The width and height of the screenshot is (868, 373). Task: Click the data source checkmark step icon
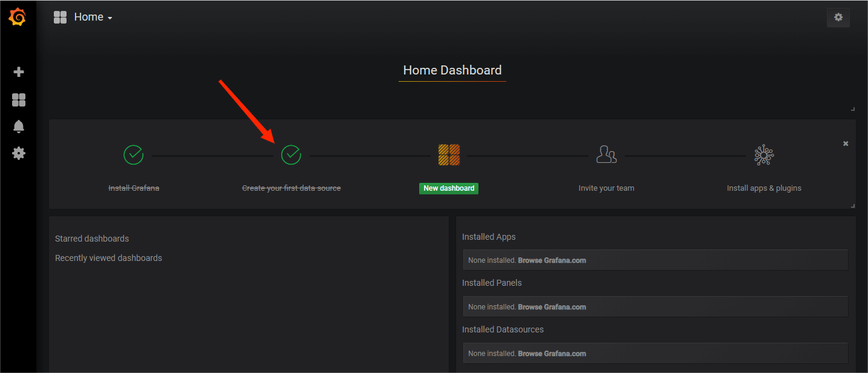click(291, 154)
